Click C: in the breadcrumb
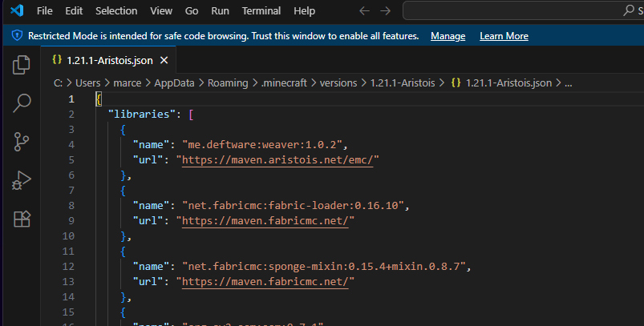This screenshot has width=644, height=326. click(59, 83)
